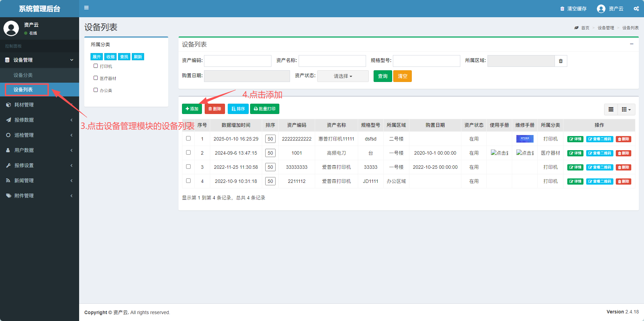Select the checkbox for row 2 高频电刀

[188, 153]
